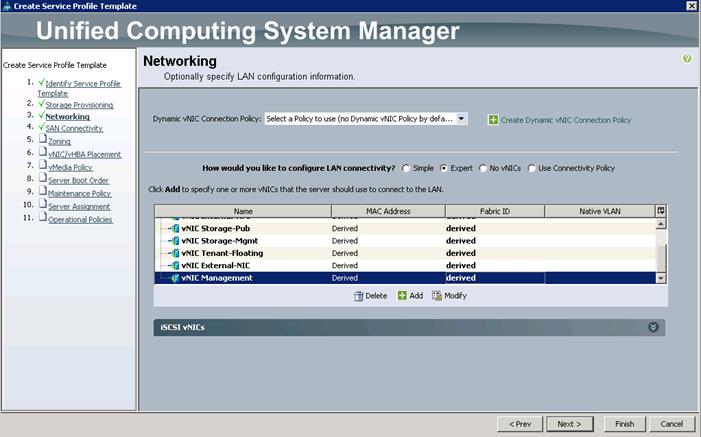Go to Identify Service Profile Template step

tap(79, 88)
